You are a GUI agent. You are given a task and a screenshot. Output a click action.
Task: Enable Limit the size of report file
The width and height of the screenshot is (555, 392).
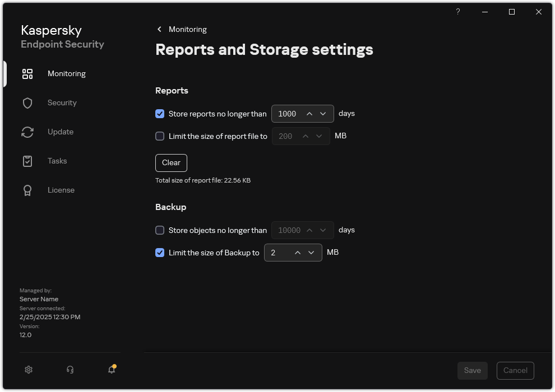click(x=160, y=136)
